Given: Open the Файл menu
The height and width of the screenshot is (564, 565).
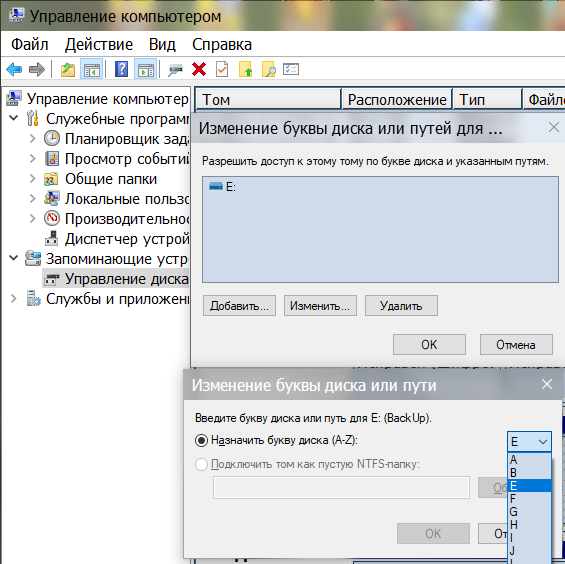Looking at the screenshot, I should click(x=30, y=45).
